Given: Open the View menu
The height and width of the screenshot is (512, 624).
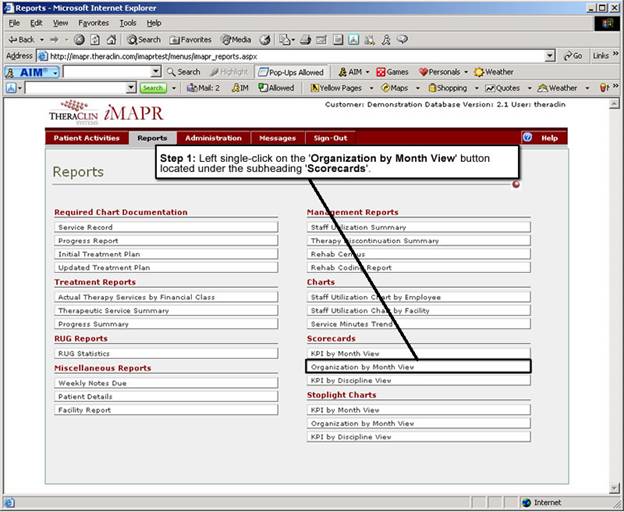Looking at the screenshot, I should pyautogui.click(x=60, y=23).
